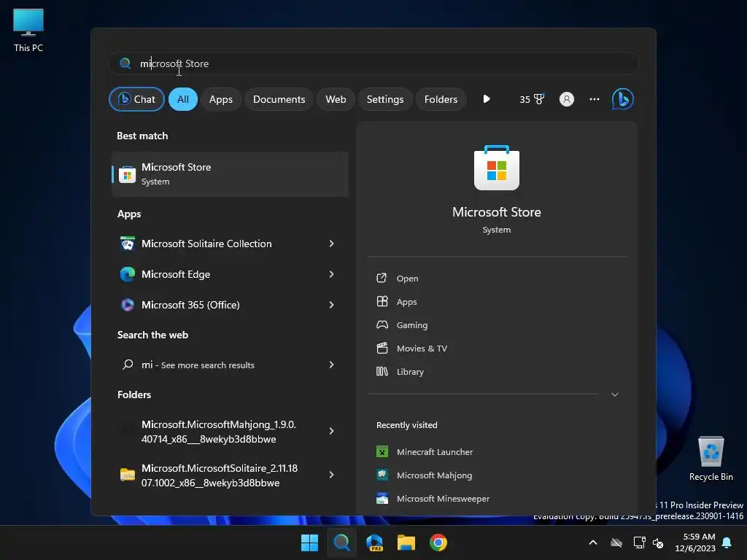
Task: Open the user account avatar icon
Action: tap(566, 99)
